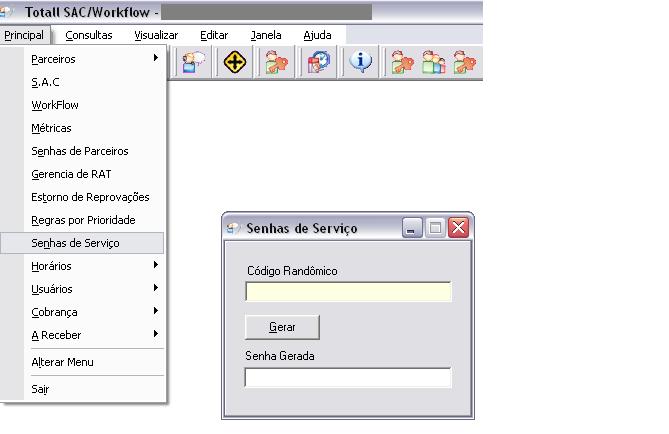This screenshot has width=669, height=434.
Task: Click the two-users group toolbar icon
Action: (433, 62)
